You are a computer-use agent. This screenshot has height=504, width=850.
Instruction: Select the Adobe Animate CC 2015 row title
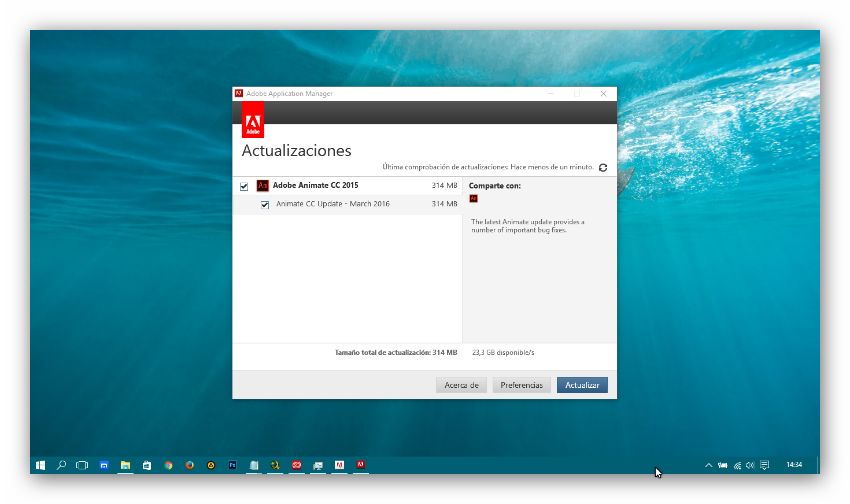(x=316, y=185)
